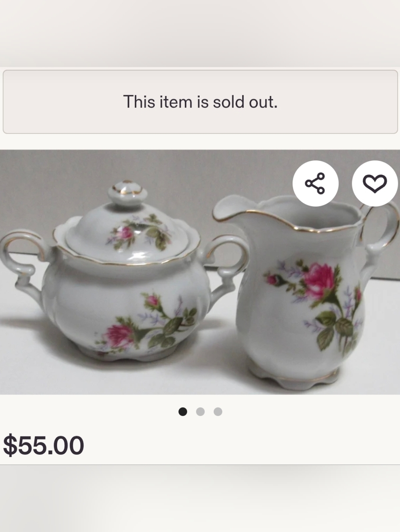The height and width of the screenshot is (532, 400).
Task: Select the middle pagination dot
Action: (200, 411)
